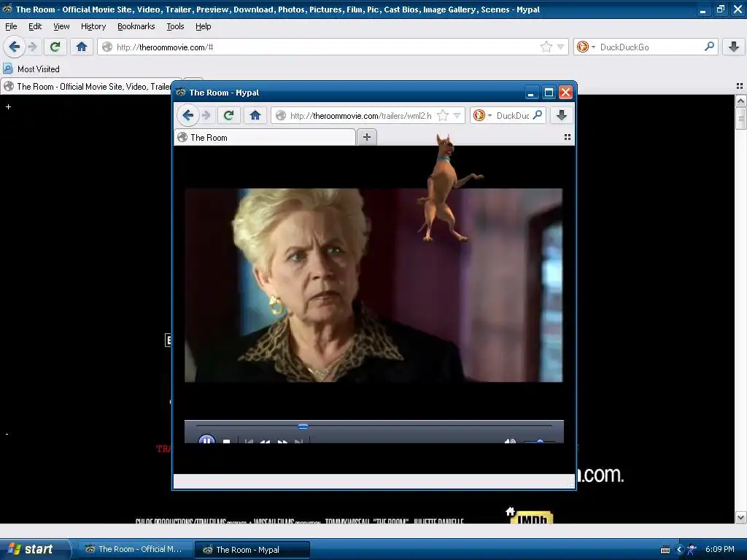The image size is (747, 560).
Task: Click home icon in popup Mypal window
Action: (x=255, y=115)
